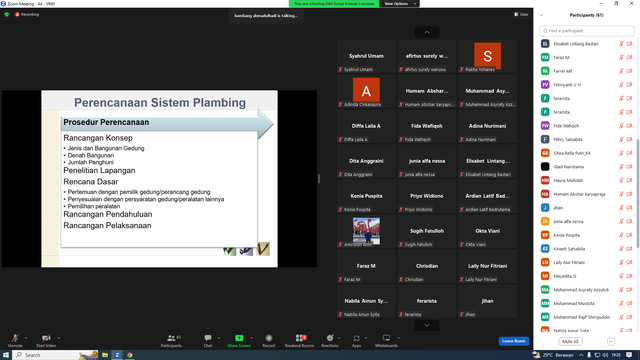Click the Adinda Chikanaura A avatar tile
Image resolution: width=640 pixels, height=360 pixels.
tap(366, 90)
